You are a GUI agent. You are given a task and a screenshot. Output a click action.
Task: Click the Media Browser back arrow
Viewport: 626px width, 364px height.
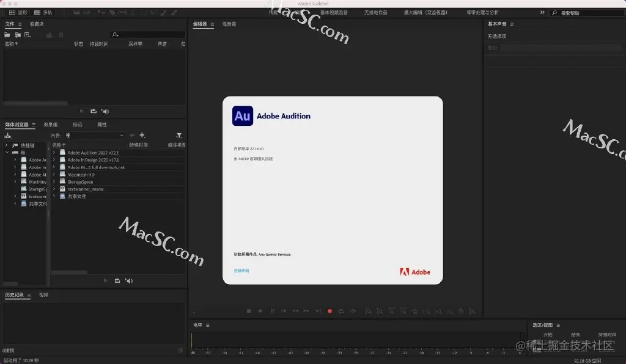click(x=132, y=136)
